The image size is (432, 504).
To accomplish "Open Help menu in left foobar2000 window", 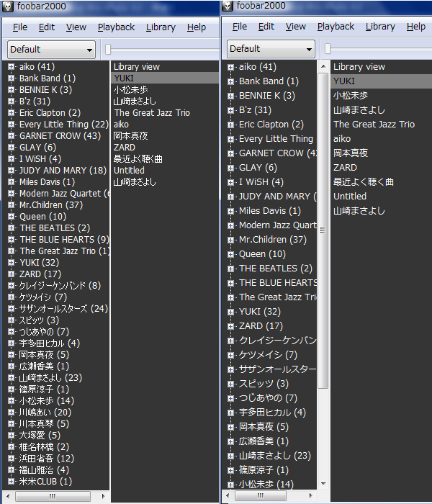I will (x=197, y=27).
